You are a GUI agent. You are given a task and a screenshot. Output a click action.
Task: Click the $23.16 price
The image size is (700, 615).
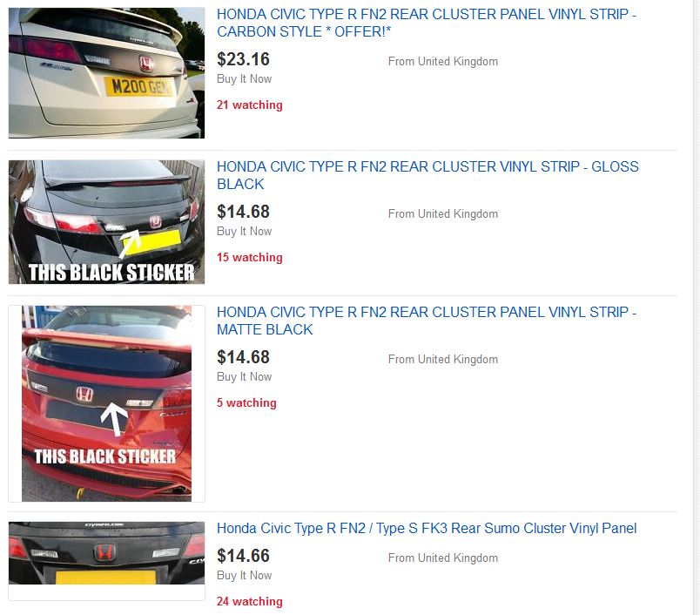(x=243, y=59)
